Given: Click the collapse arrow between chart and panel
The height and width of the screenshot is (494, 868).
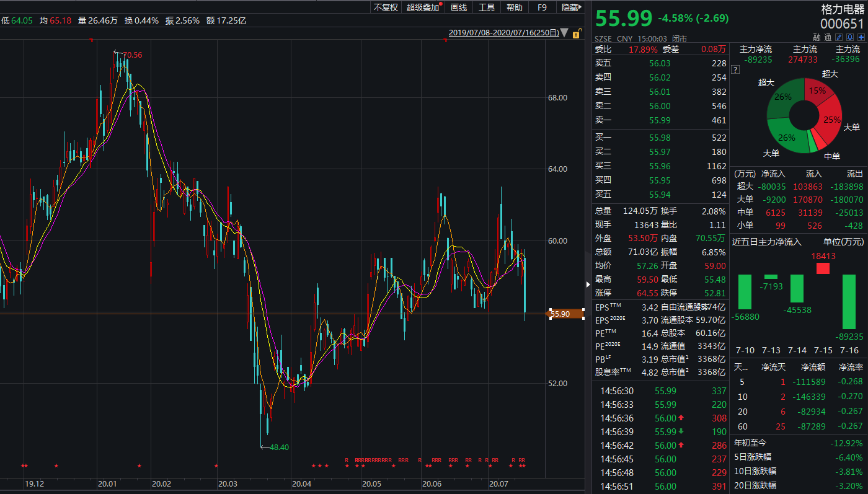Looking at the screenshot, I should point(588,284).
